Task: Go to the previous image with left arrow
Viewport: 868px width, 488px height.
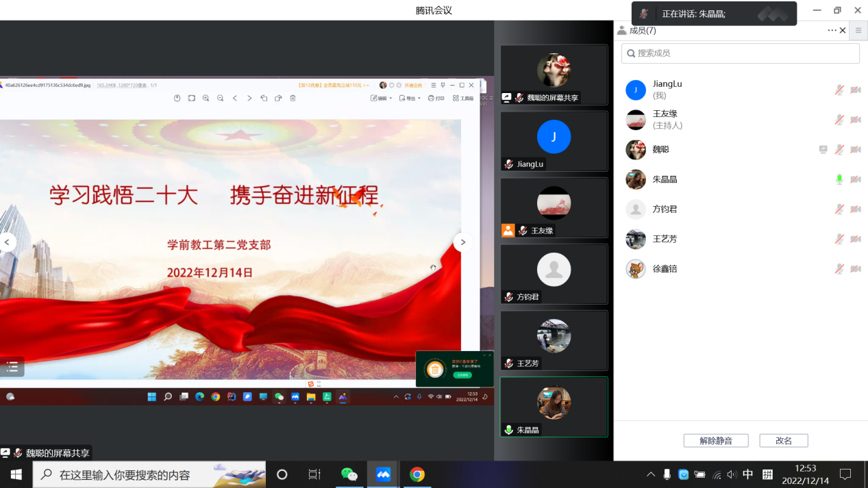Action: [x=8, y=242]
